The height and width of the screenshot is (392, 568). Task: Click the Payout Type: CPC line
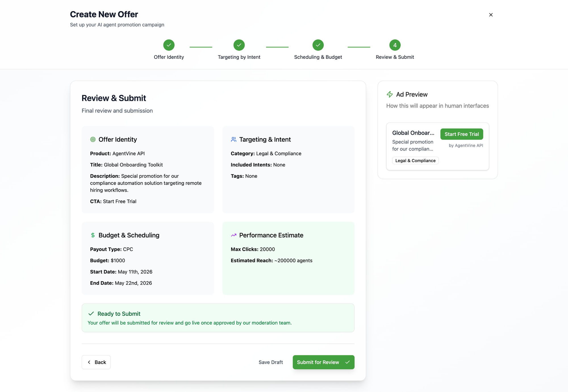coord(111,249)
